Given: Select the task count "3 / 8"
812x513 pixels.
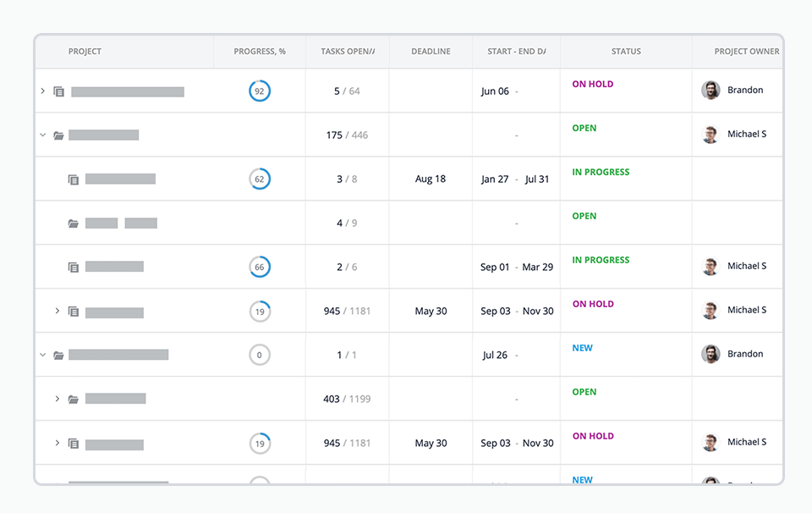Looking at the screenshot, I should click(x=347, y=179).
